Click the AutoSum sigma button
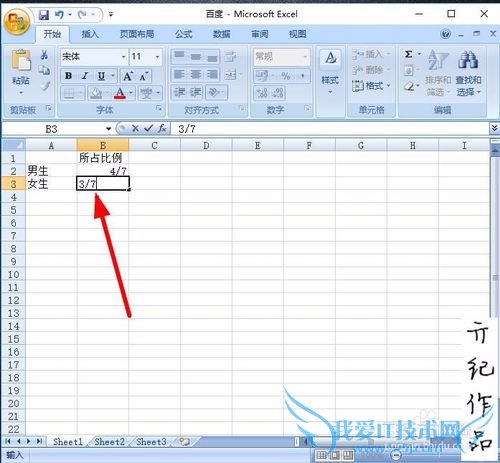Viewport: 500px width, 463px height. (x=409, y=54)
